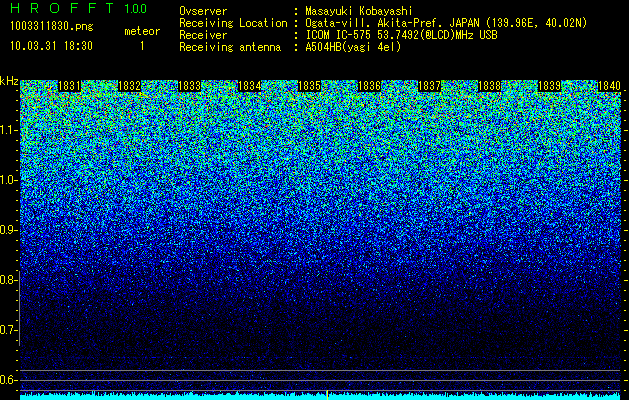Click the Receiving antenna label
Viewport: 629px width, 400px height.
click(x=230, y=47)
